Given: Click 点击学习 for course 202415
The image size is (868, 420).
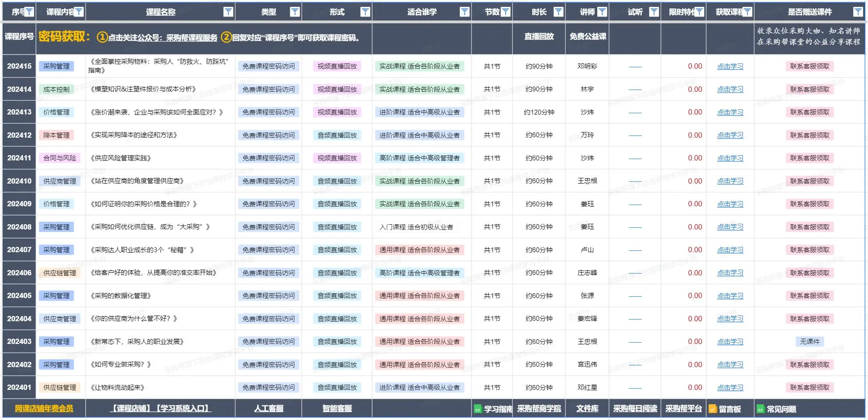Looking at the screenshot, I should click(x=729, y=66).
